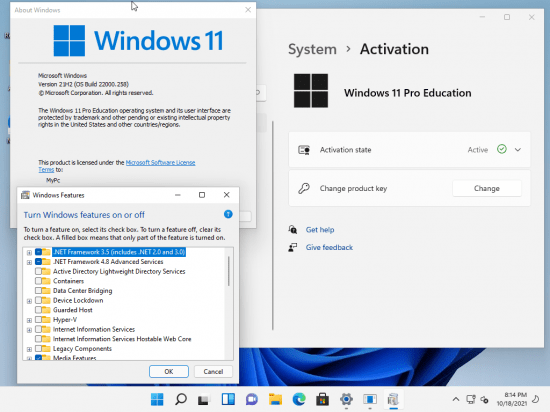Click the black Windows logo in Activation
The width and height of the screenshot is (550, 412).
[311, 90]
